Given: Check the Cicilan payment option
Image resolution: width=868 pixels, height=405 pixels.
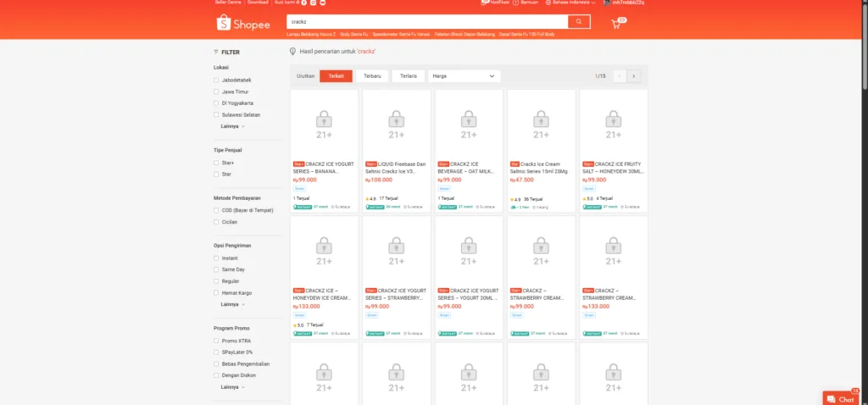Looking at the screenshot, I should [x=216, y=222].
